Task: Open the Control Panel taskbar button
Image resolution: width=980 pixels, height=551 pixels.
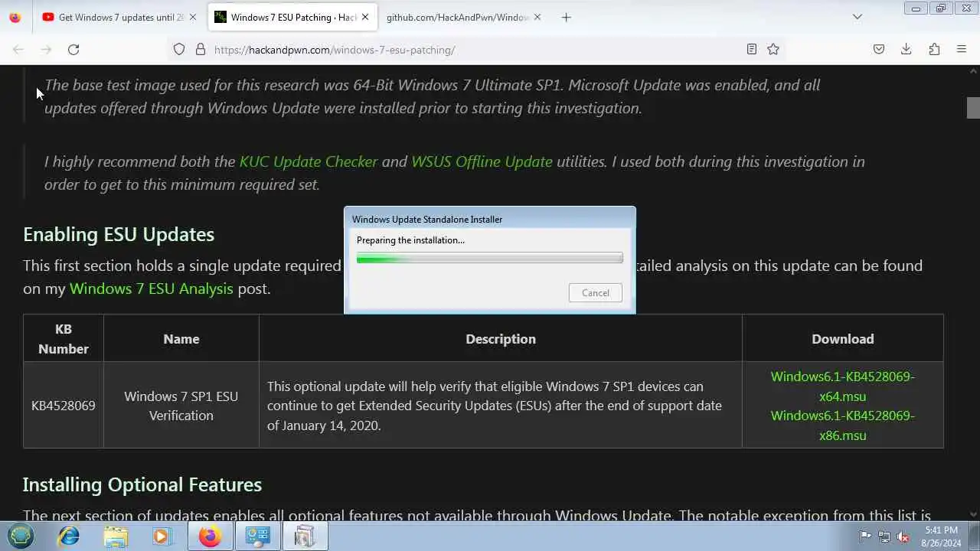Action: pyautogui.click(x=258, y=536)
